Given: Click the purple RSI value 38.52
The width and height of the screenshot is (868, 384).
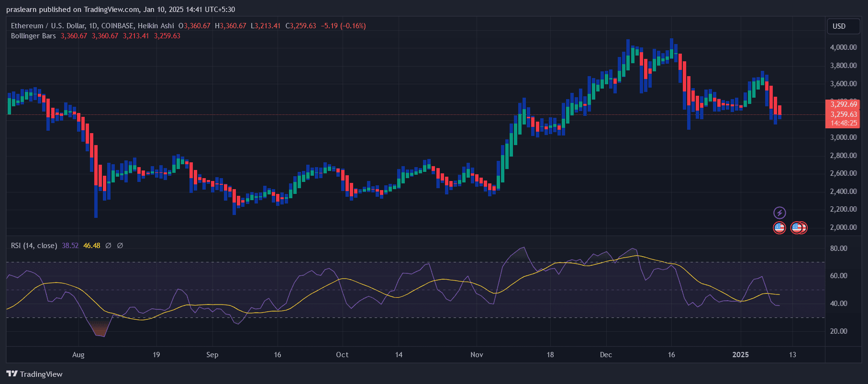Looking at the screenshot, I should [70, 246].
